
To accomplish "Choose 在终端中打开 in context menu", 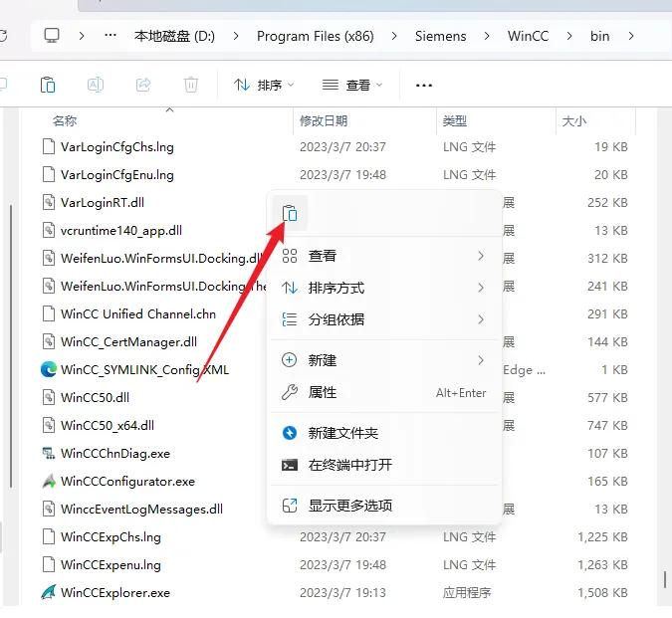I will click(384, 465).
